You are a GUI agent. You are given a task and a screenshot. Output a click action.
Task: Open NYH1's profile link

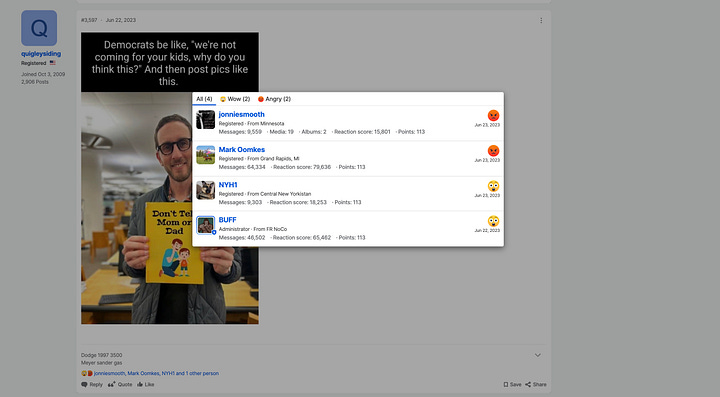tap(228, 185)
